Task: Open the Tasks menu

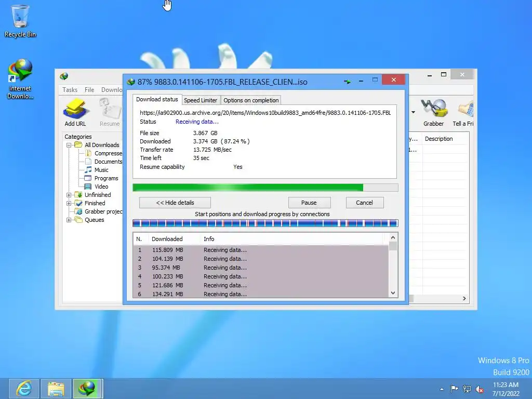Action: click(x=70, y=89)
